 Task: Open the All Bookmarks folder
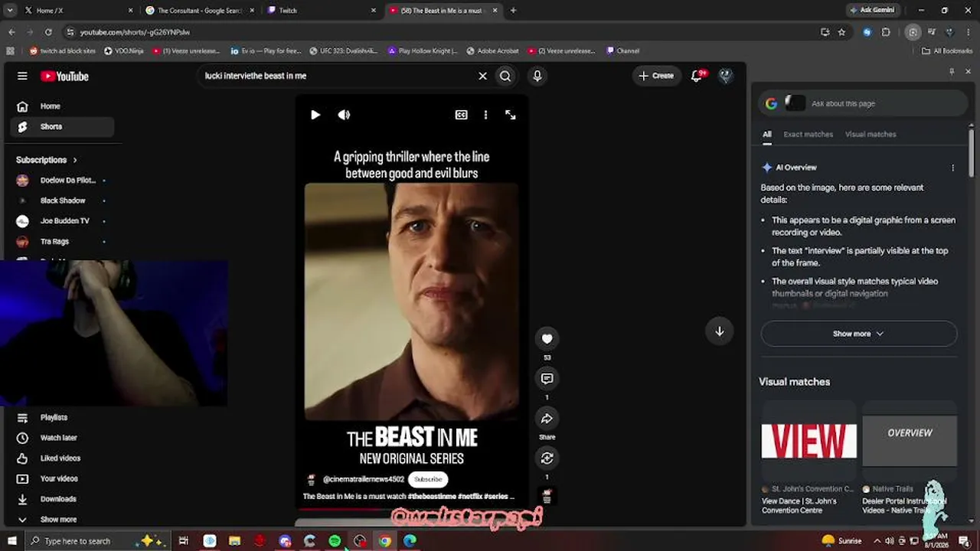click(947, 51)
